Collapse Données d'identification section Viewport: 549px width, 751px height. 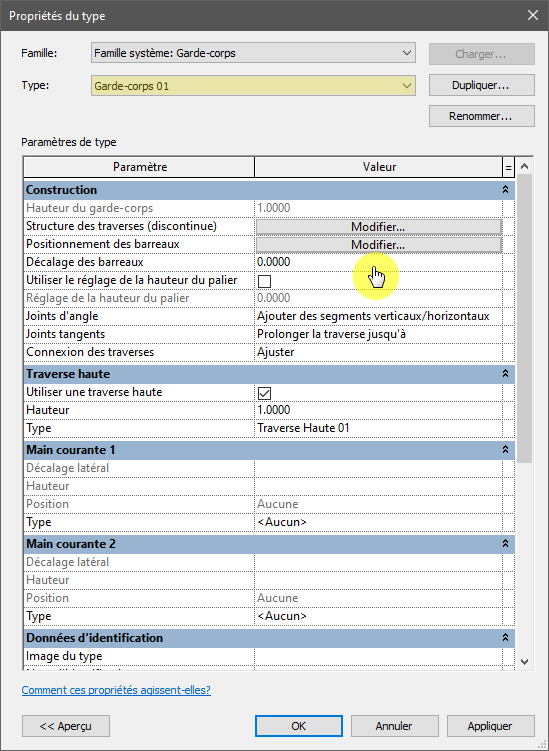(505, 637)
